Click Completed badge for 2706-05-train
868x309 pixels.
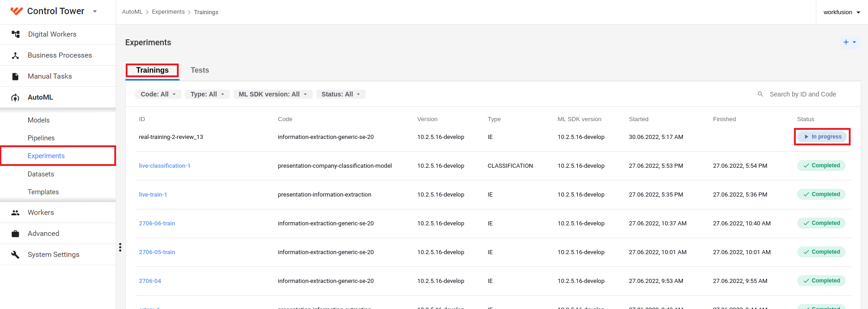(x=821, y=252)
